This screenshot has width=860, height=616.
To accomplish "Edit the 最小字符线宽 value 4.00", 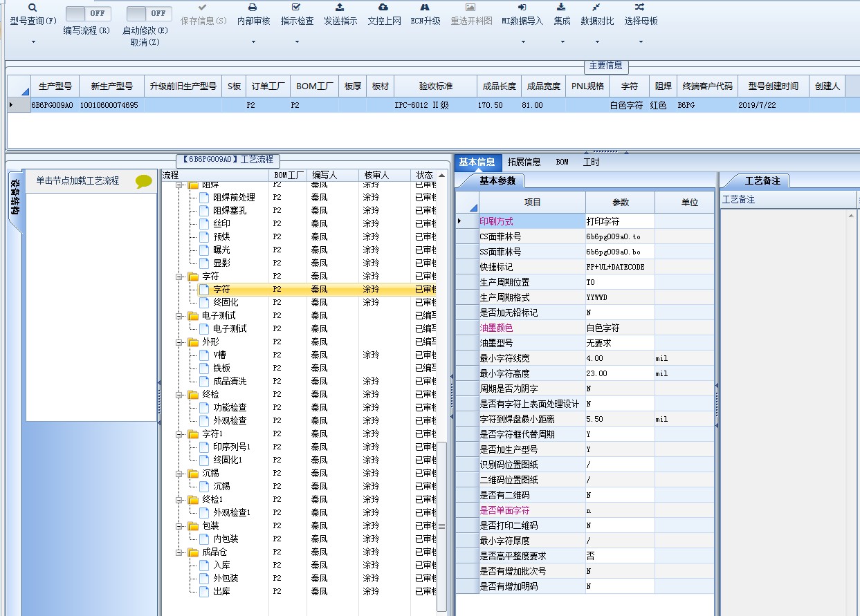I will click(620, 358).
